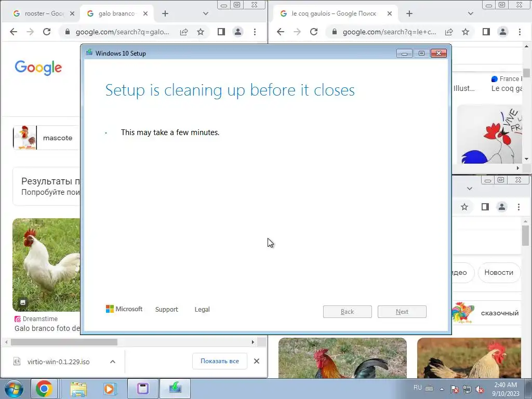Screen dimensions: 532x399
Task: Switch to the galo braanco tab
Action: click(117, 14)
